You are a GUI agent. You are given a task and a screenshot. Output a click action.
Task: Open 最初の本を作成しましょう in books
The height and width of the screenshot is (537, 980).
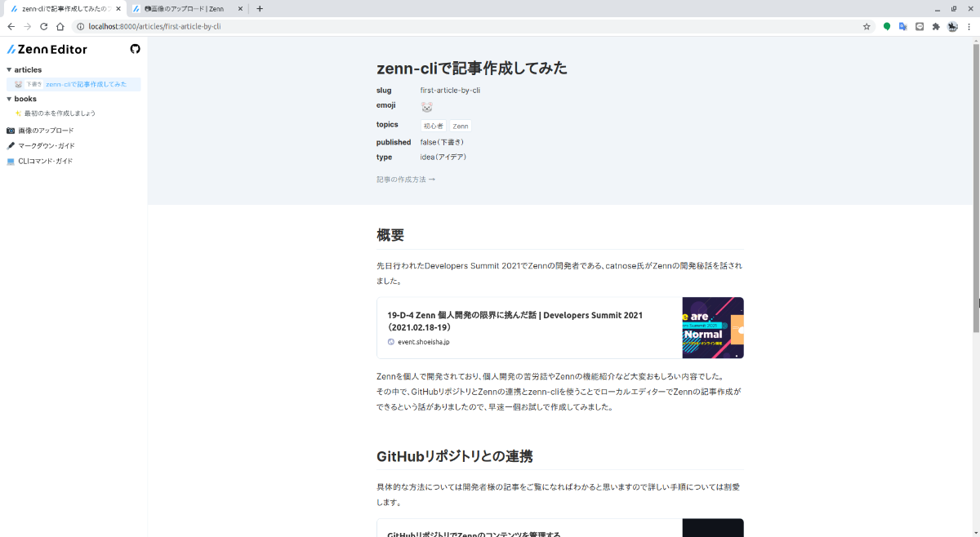click(60, 113)
